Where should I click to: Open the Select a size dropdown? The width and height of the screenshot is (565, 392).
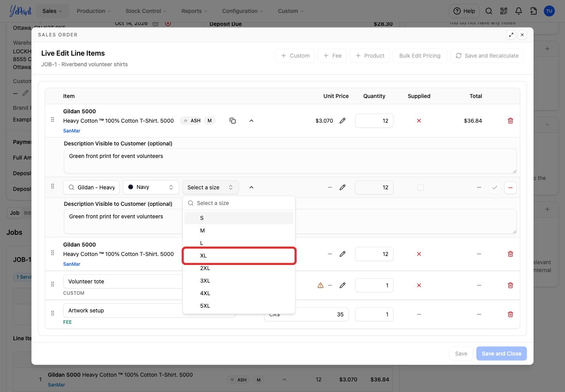point(211,187)
